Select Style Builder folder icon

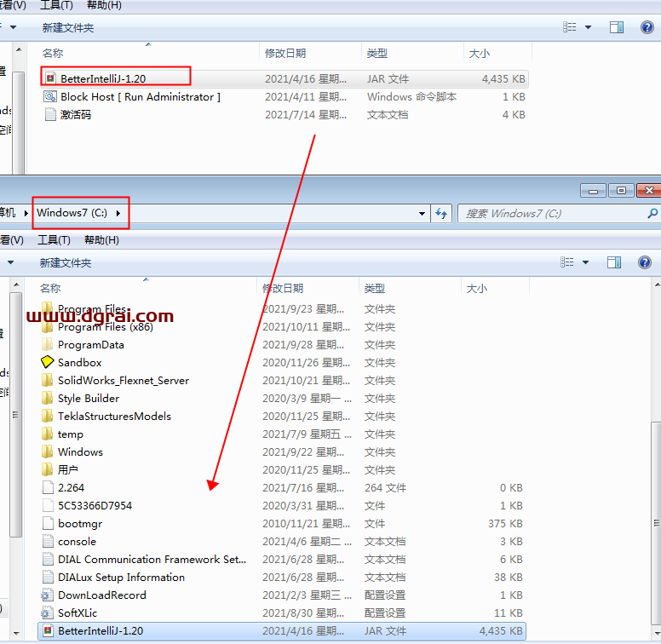pos(47,398)
